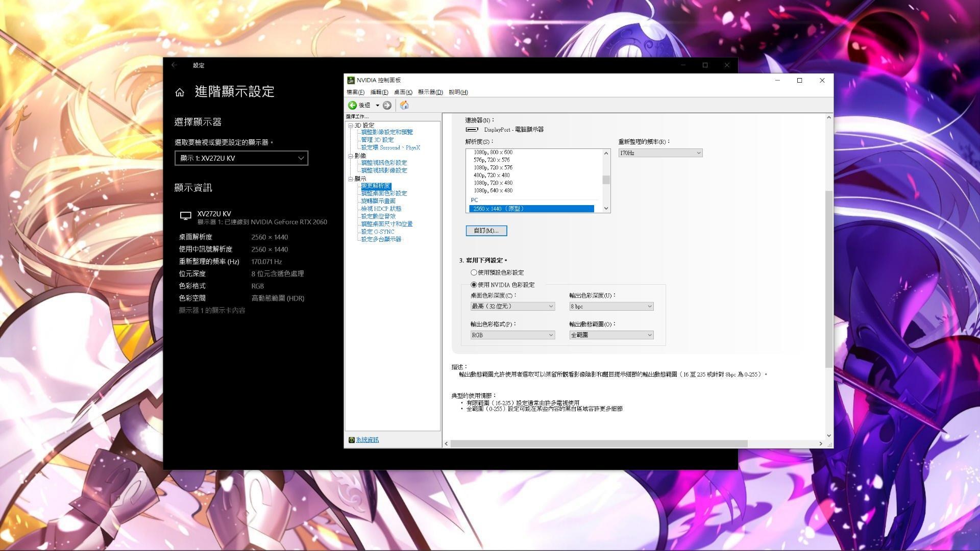
Task: Click the grey Forward arrow in NVIDIA toolbar
Action: click(387, 105)
